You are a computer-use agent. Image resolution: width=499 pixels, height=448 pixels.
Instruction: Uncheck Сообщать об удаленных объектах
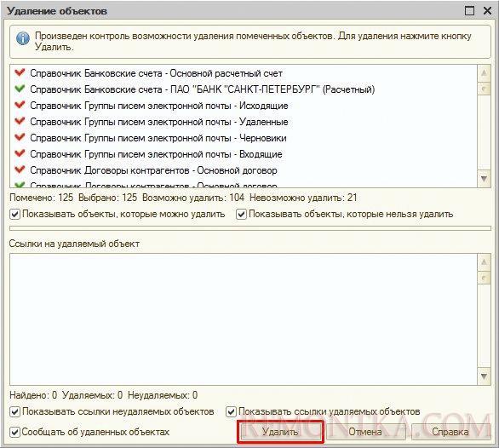pos(15,432)
